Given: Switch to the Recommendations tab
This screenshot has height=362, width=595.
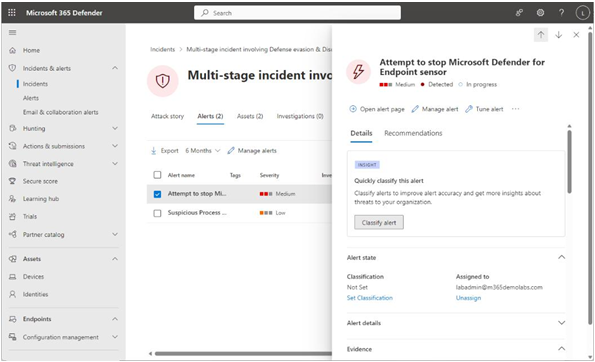Looking at the screenshot, I should (x=413, y=133).
